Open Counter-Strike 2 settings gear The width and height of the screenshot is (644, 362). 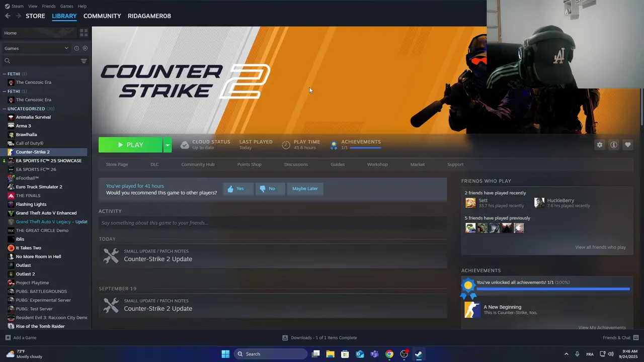[600, 145]
